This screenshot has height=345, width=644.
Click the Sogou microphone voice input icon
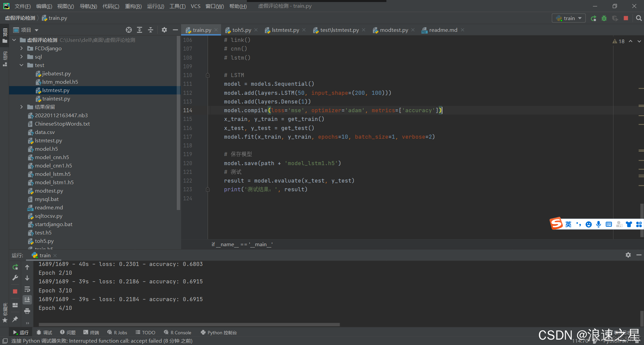[598, 224]
